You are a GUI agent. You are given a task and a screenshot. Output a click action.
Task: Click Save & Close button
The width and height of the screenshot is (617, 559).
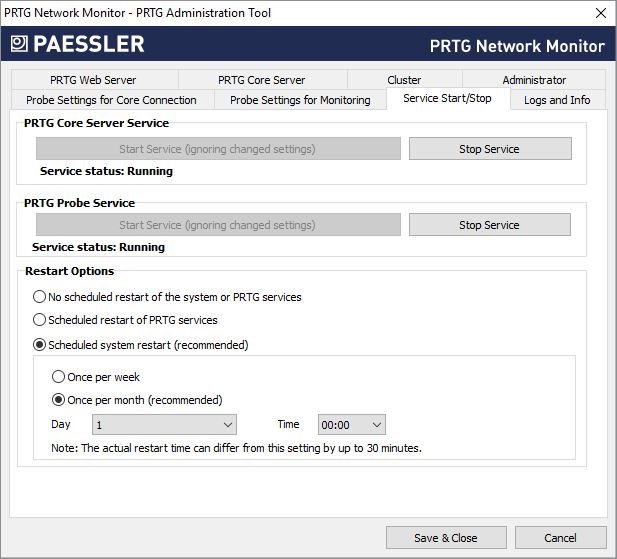[446, 538]
